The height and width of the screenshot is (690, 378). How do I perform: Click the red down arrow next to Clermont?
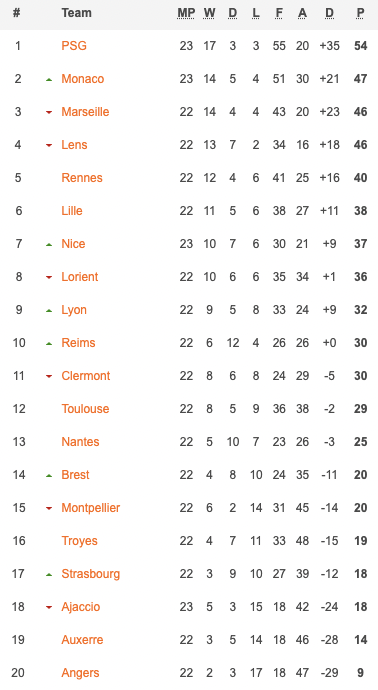49,377
